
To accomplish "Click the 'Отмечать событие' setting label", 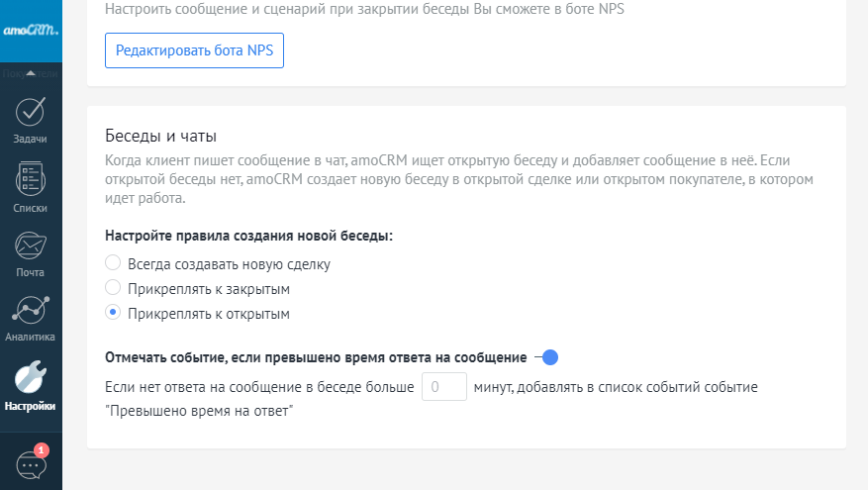I will pos(315,357).
